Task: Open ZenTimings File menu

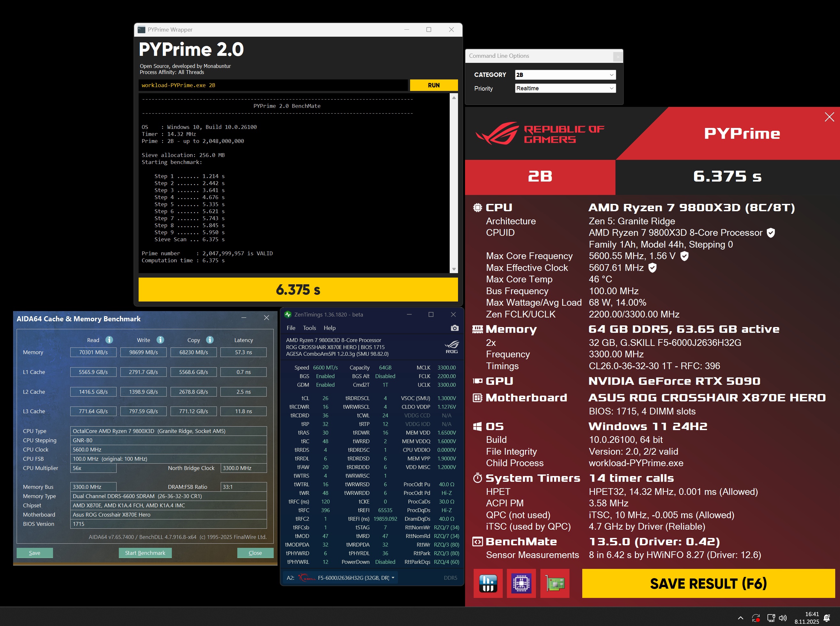Action: [291, 328]
